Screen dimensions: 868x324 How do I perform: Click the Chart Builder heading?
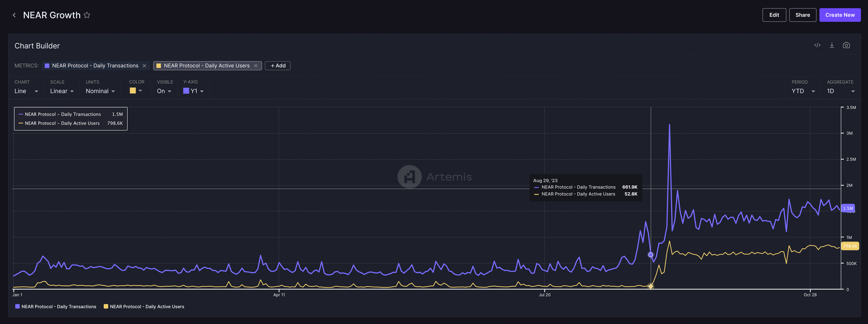tap(37, 46)
